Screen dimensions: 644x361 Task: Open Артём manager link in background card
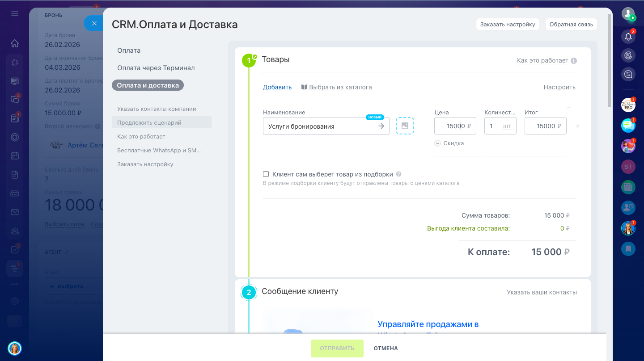point(85,145)
